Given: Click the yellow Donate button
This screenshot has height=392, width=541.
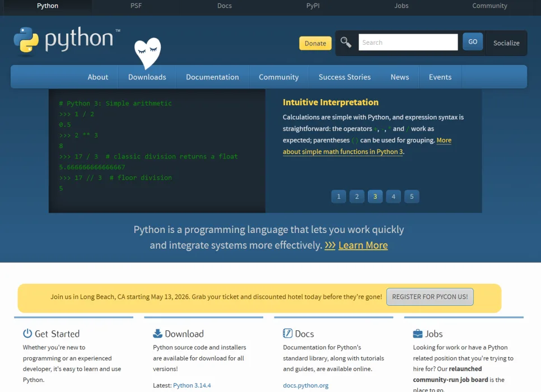Looking at the screenshot, I should pos(315,43).
